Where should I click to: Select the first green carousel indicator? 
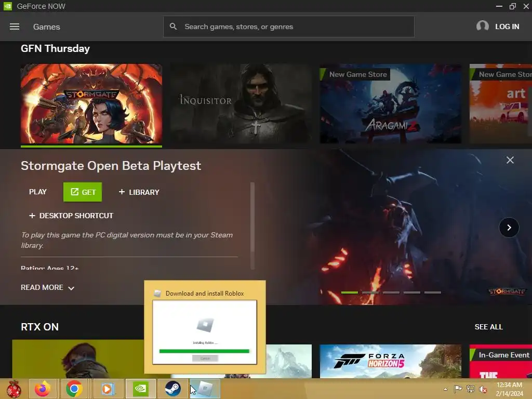[350, 292]
